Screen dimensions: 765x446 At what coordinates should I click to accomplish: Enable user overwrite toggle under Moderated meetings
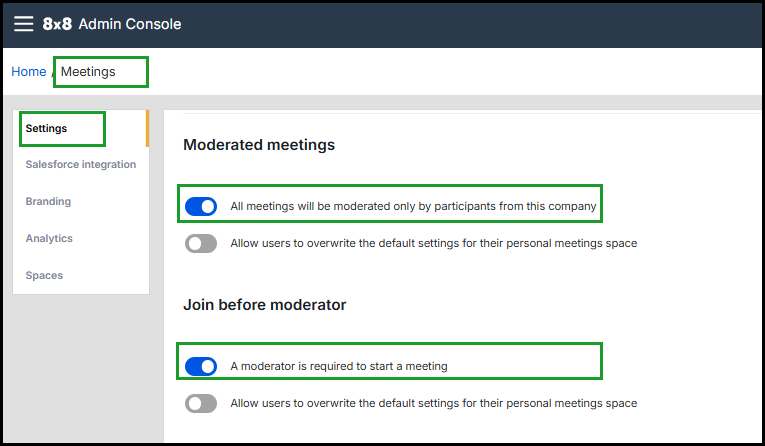point(201,243)
